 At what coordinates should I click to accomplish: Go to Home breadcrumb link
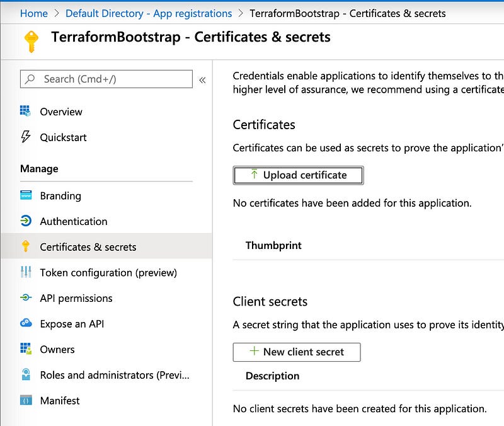[34, 13]
